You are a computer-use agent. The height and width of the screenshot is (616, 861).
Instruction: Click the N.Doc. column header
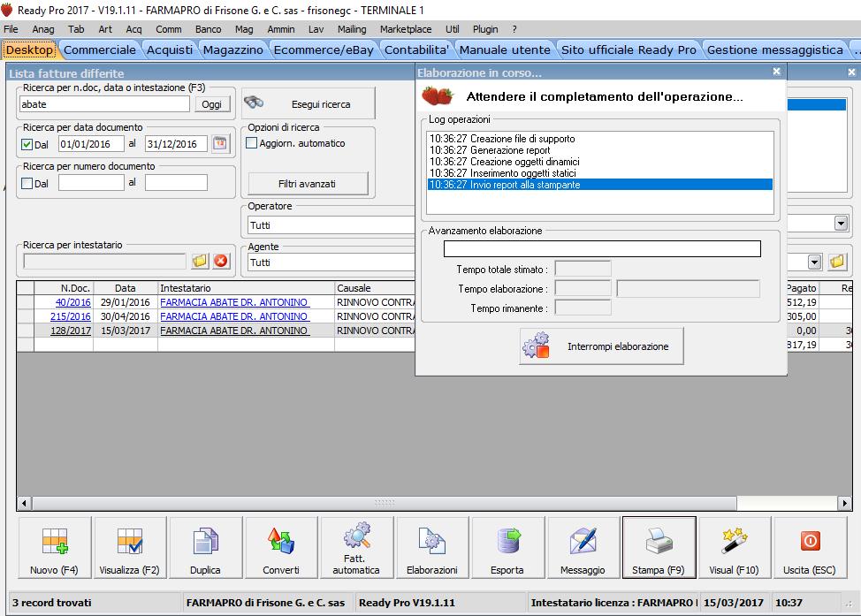pyautogui.click(x=64, y=288)
